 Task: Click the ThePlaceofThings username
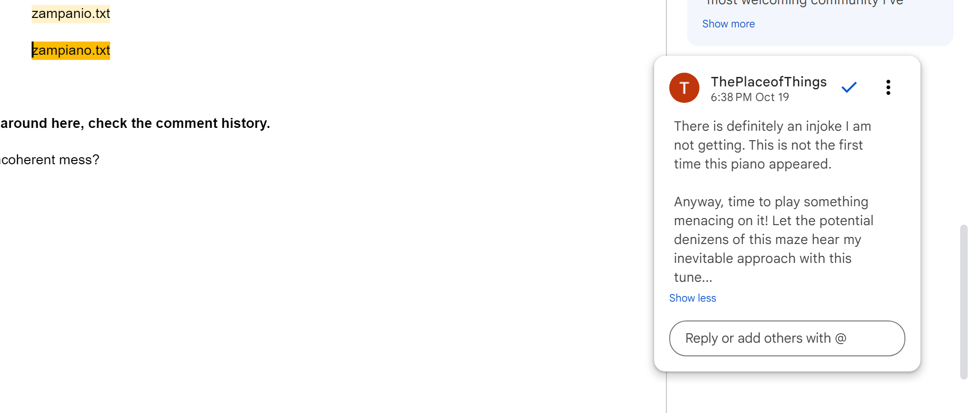point(768,82)
